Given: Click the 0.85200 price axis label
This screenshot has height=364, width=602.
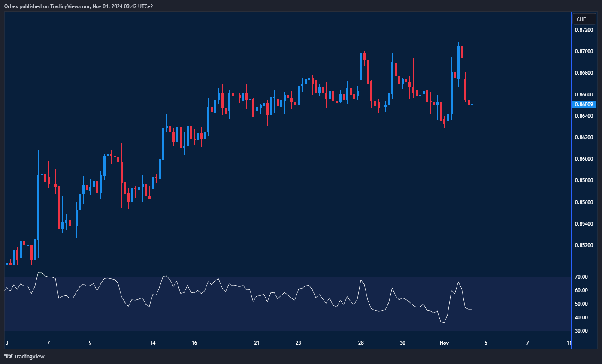Looking at the screenshot, I should click(584, 245).
